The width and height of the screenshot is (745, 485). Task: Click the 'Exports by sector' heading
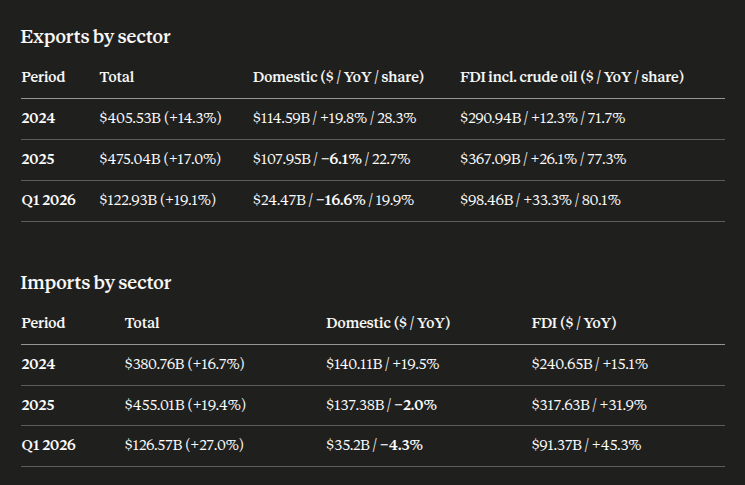pyautogui.click(x=96, y=37)
